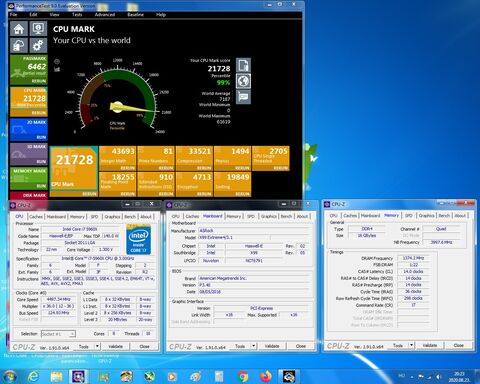
Task: Click the volume speaker tray icon
Action: click(439, 377)
